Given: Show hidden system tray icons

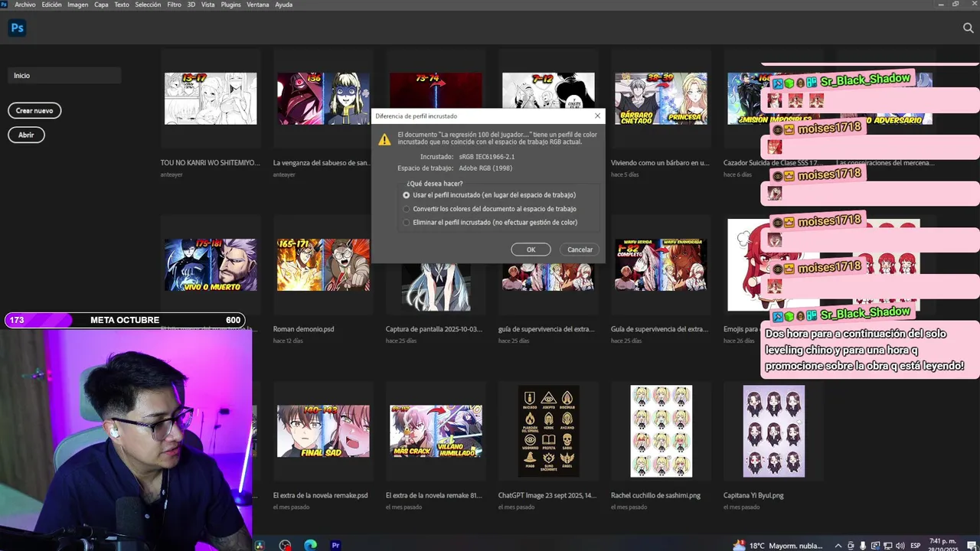Looking at the screenshot, I should [838, 546].
